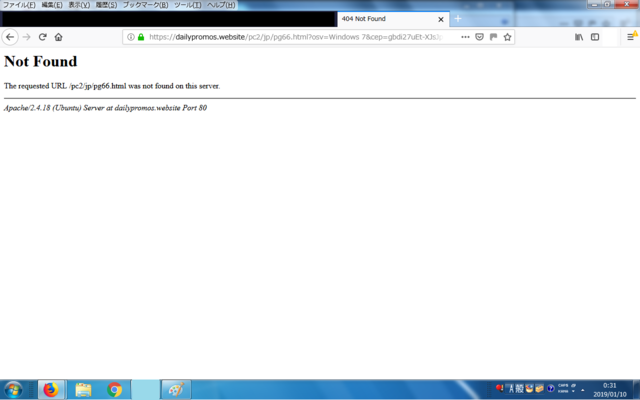
Task: Open the ツール(T) menu
Action: click(188, 5)
